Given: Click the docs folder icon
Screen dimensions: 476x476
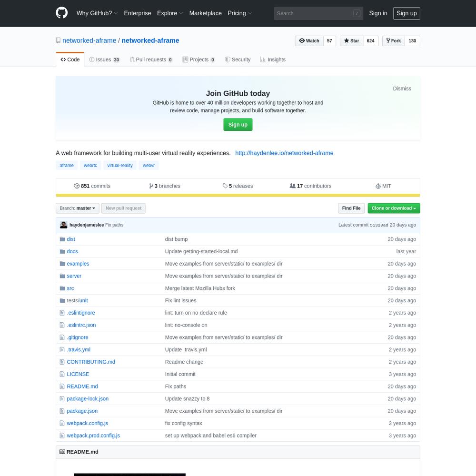Looking at the screenshot, I should pyautogui.click(x=62, y=251).
